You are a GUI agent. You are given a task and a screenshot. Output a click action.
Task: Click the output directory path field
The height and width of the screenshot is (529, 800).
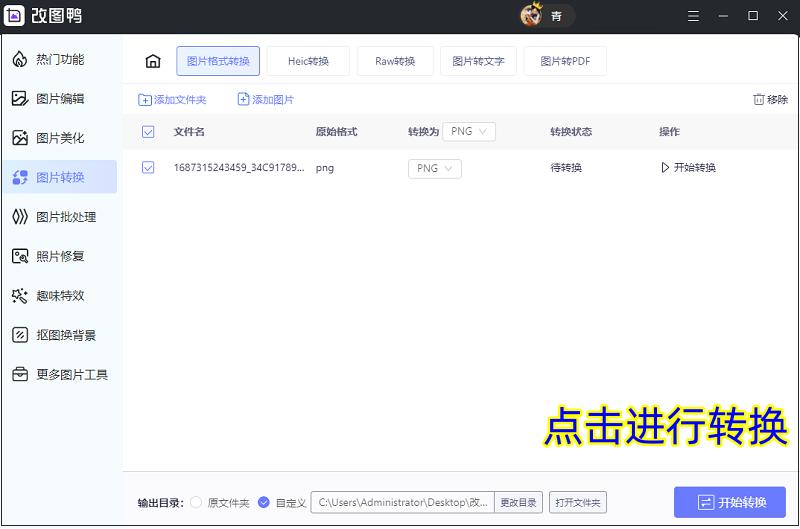coord(403,502)
